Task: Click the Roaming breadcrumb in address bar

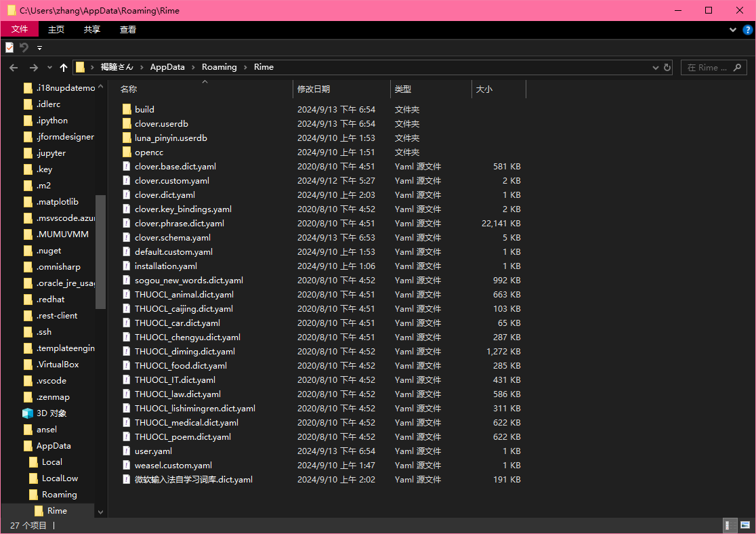Action: [219, 67]
